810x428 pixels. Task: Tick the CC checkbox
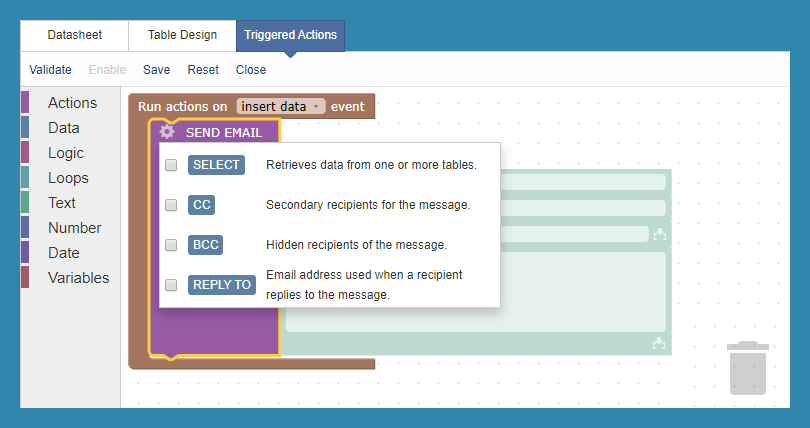point(171,205)
